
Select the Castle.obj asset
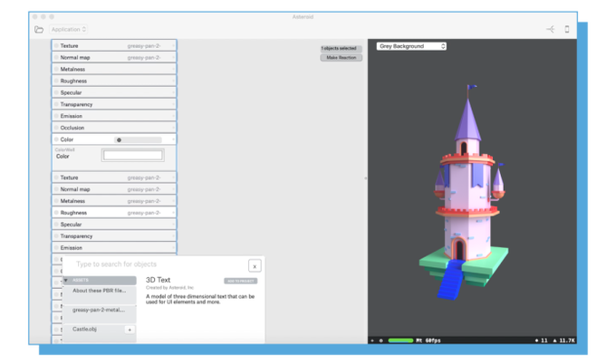88,330
